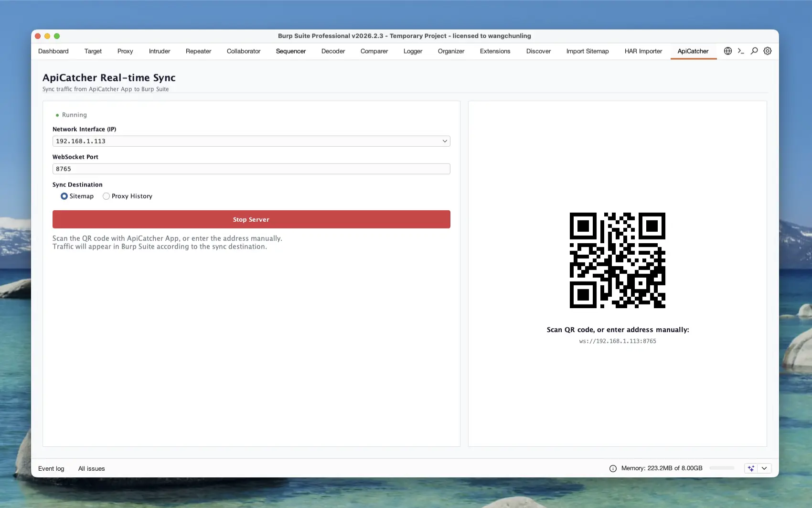Open the terminal prompt icon
812x508 pixels.
[741, 51]
